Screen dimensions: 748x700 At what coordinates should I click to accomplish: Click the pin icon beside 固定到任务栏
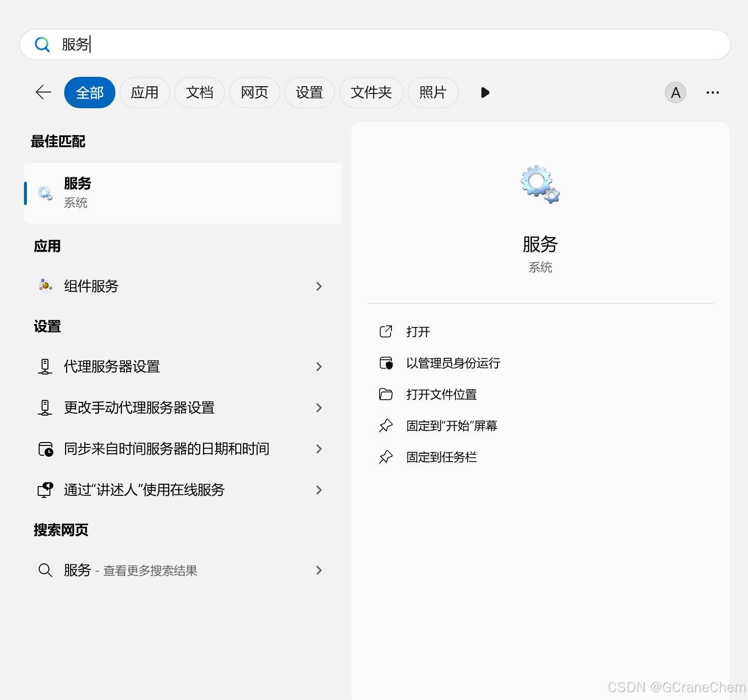click(x=386, y=457)
